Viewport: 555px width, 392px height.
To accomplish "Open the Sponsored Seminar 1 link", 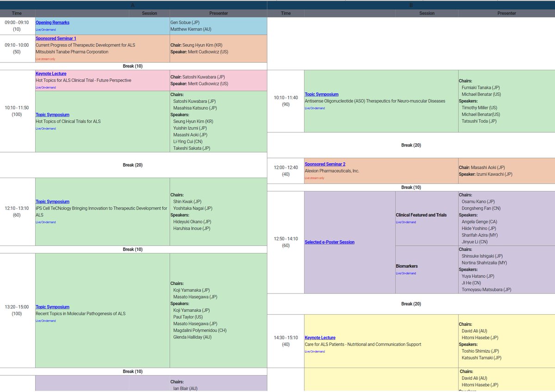I will pos(56,38).
